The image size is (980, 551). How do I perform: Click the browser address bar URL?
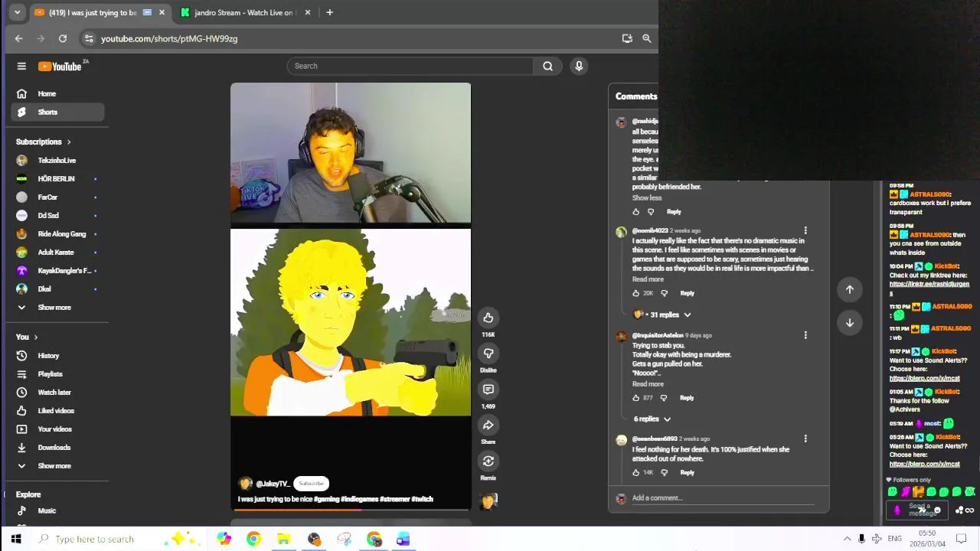(x=169, y=38)
